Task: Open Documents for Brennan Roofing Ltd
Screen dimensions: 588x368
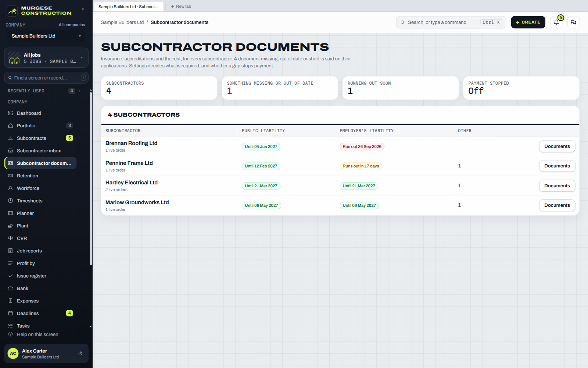Action: [x=557, y=146]
